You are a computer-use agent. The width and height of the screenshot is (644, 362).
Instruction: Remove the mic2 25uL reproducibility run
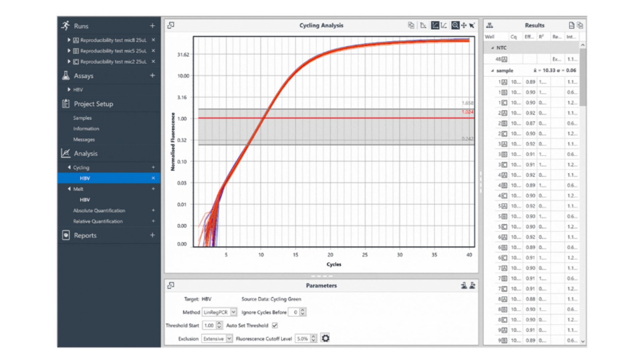153,61
